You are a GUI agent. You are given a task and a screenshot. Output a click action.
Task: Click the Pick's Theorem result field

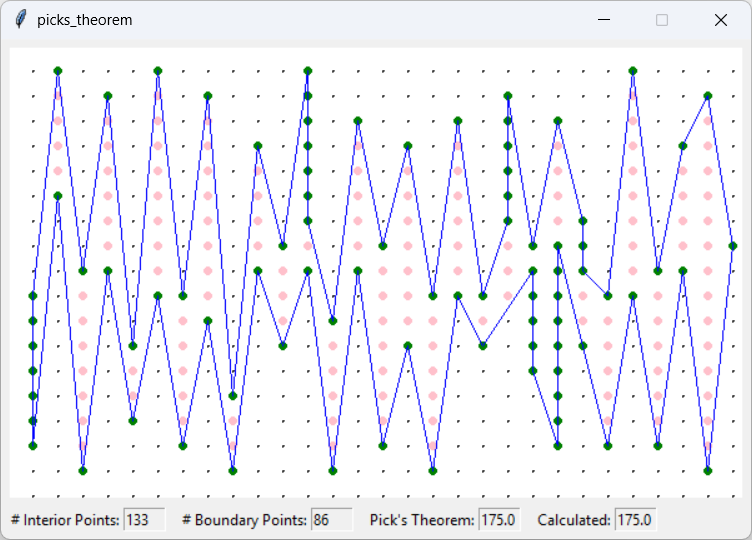pyautogui.click(x=499, y=520)
